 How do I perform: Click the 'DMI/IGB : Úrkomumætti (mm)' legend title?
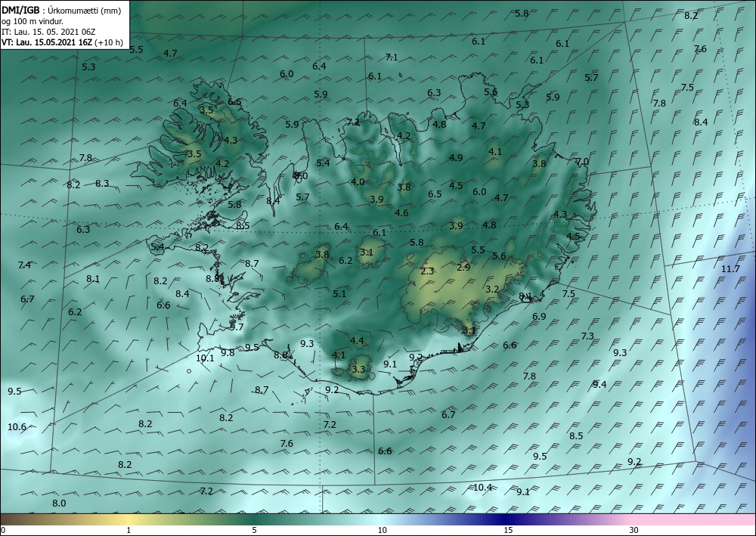tap(61, 10)
